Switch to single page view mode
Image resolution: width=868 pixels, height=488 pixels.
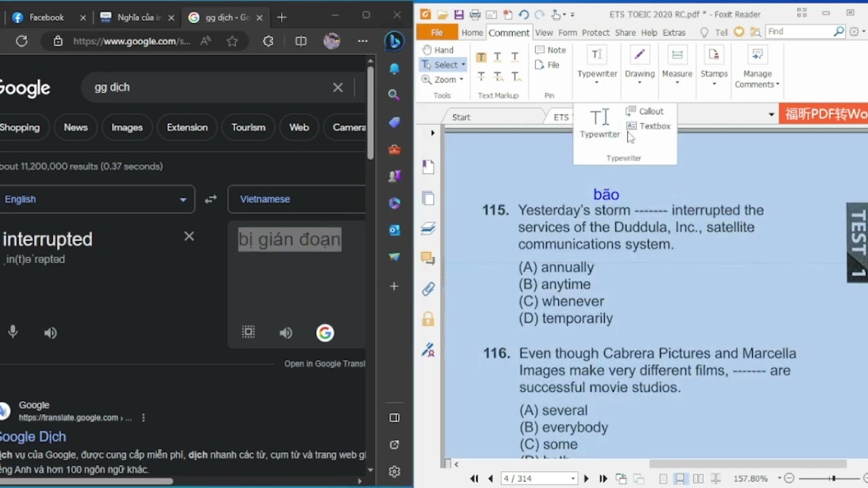[x=663, y=479]
